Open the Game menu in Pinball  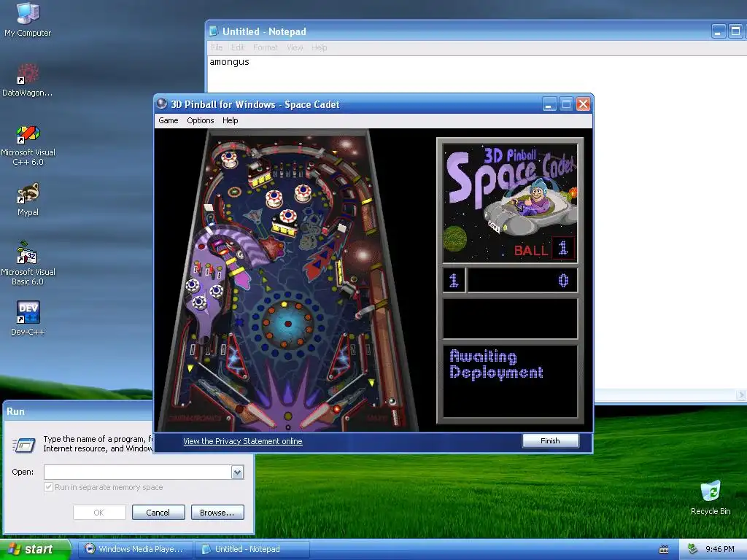click(x=169, y=120)
